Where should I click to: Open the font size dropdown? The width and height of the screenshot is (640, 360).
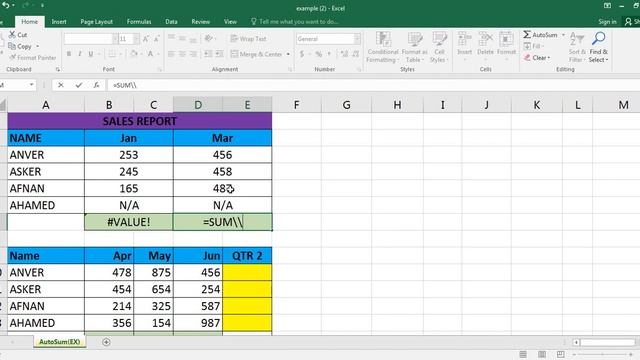click(136, 39)
